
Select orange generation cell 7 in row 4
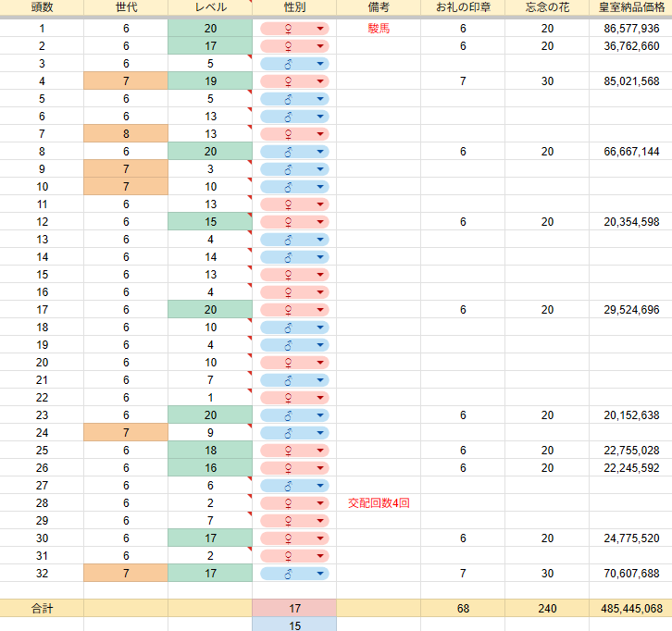point(126,81)
